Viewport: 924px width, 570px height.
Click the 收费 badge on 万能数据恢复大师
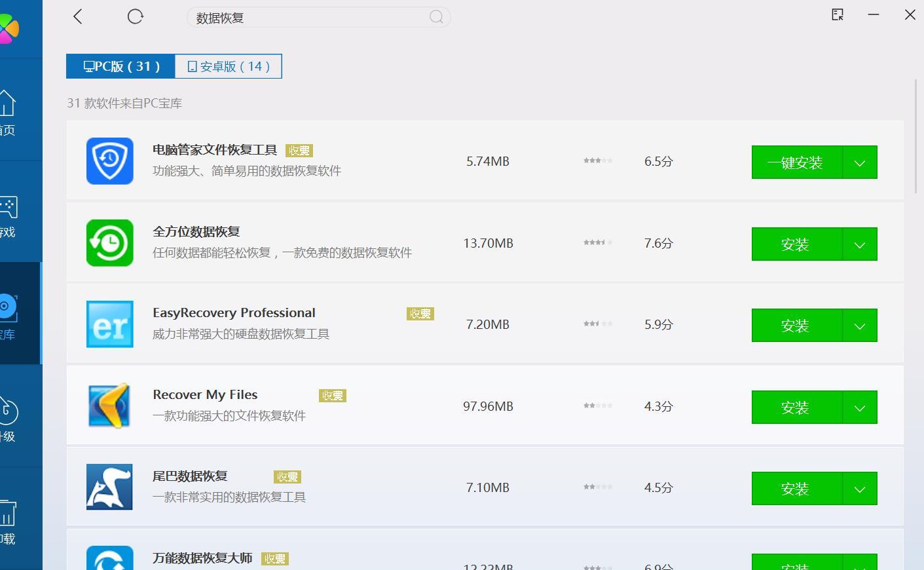point(275,559)
